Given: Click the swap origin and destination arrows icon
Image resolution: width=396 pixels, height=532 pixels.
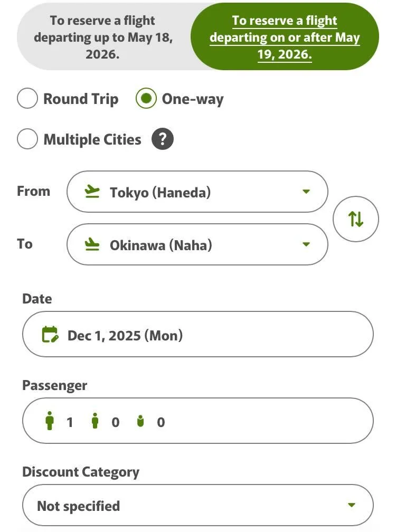Looking at the screenshot, I should point(356,219).
